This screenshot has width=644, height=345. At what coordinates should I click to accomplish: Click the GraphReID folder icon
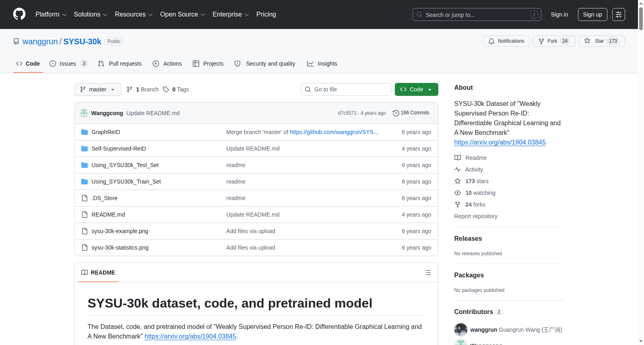pyautogui.click(x=85, y=132)
